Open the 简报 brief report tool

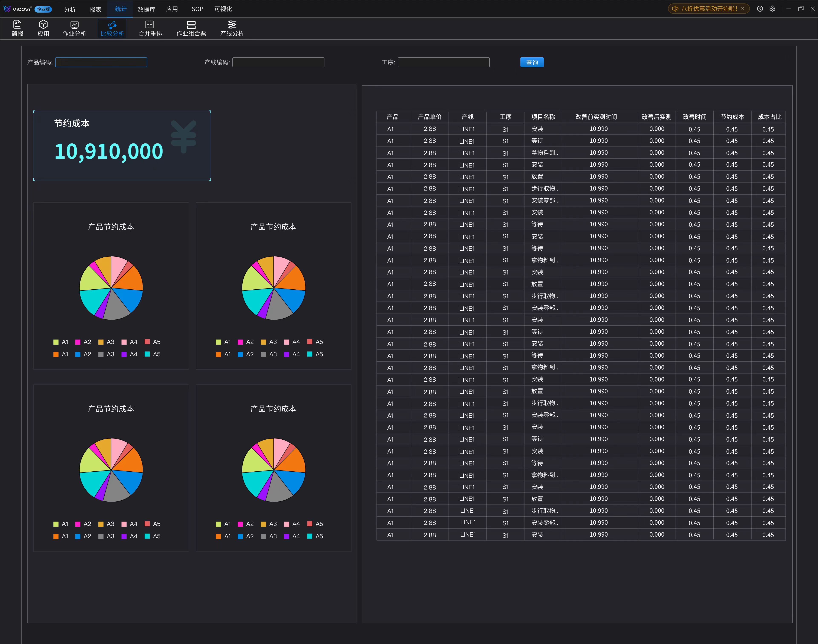[x=17, y=29]
